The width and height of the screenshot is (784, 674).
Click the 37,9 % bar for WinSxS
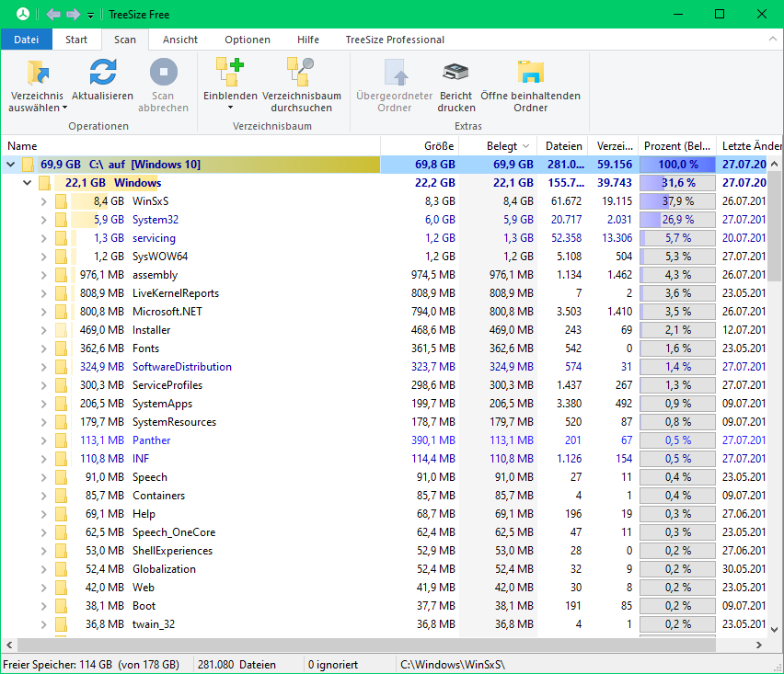click(x=677, y=201)
